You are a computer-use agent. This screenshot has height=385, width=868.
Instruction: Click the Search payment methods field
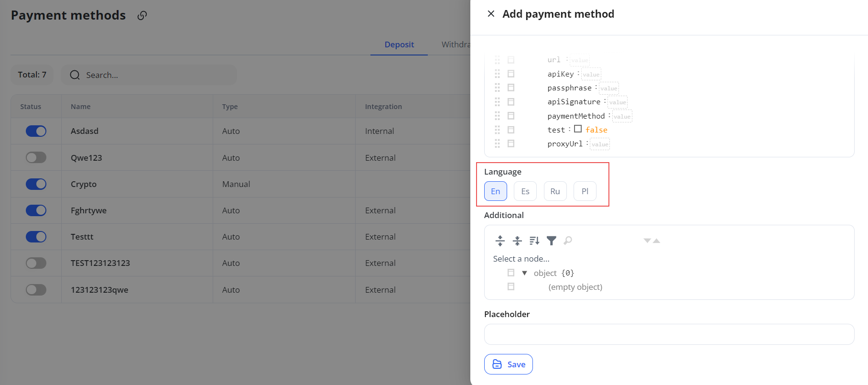point(149,75)
